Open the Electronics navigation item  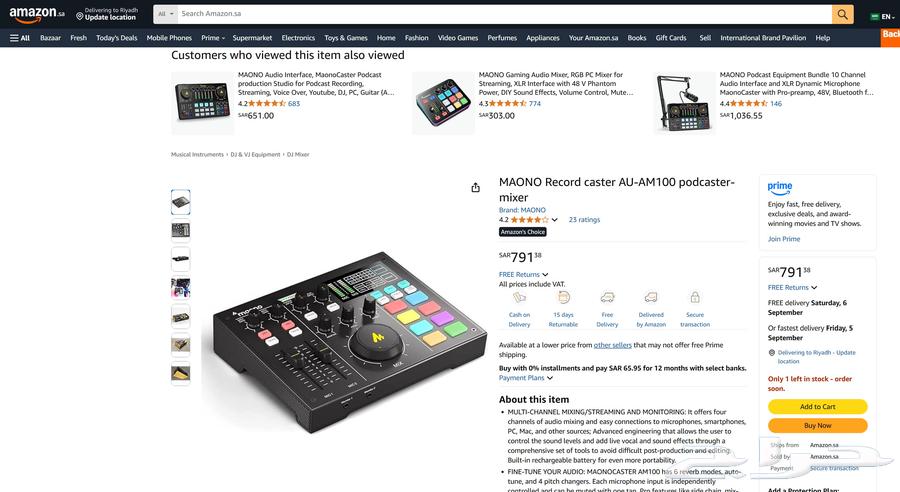point(298,38)
